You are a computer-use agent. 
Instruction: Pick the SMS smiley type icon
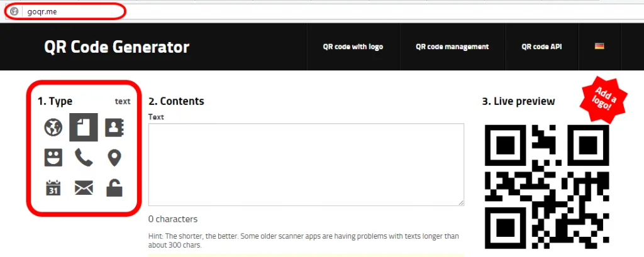click(x=53, y=157)
